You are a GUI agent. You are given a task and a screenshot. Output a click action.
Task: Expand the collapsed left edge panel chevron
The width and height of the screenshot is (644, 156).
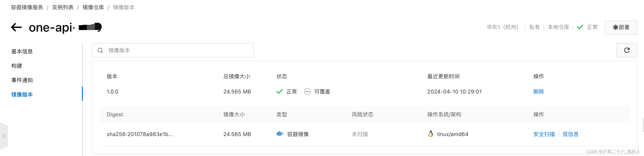4,136
